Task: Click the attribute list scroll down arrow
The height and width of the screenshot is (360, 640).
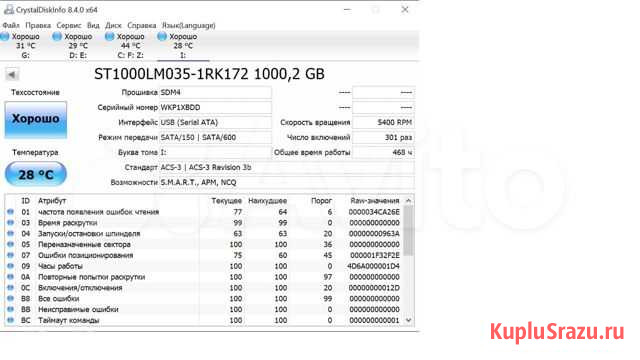Action: click(x=409, y=320)
